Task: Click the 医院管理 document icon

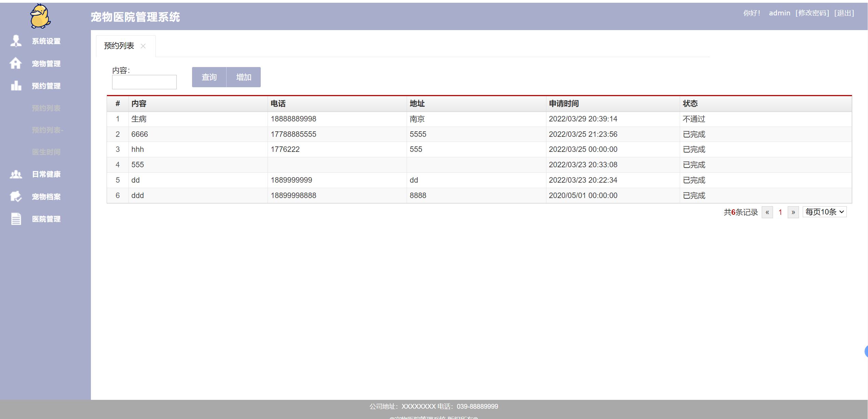Action: (x=16, y=219)
